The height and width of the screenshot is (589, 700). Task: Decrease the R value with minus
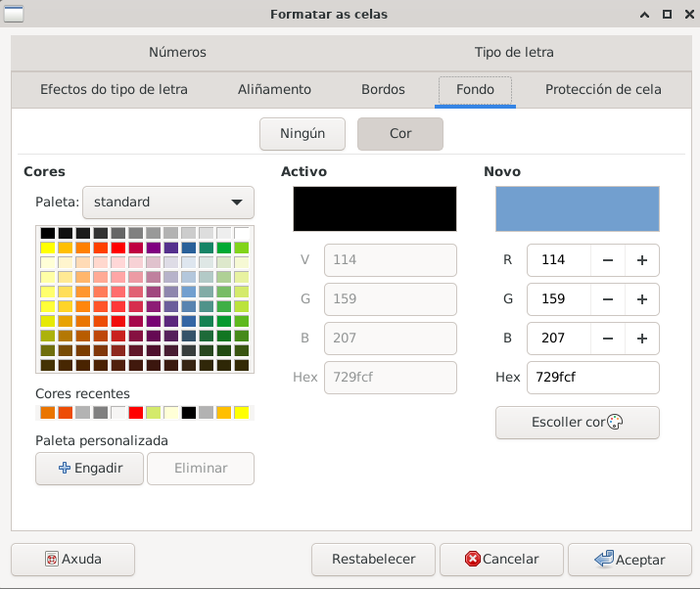click(x=608, y=260)
